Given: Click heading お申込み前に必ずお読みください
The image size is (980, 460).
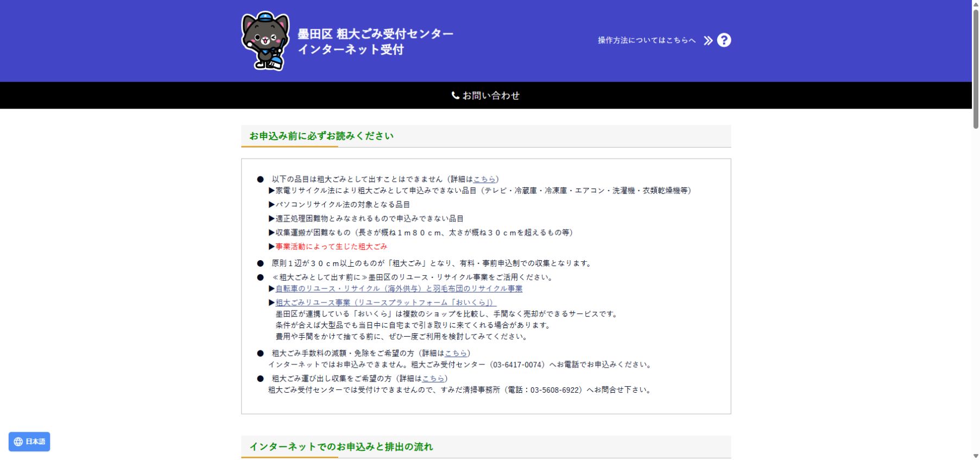Looking at the screenshot, I should click(x=321, y=136).
